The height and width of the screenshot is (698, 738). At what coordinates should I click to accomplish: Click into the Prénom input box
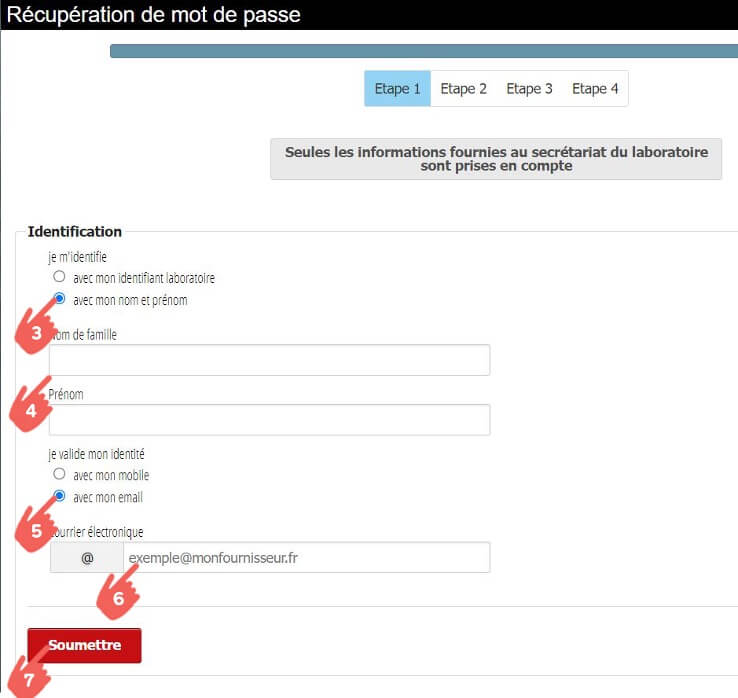pos(269,420)
